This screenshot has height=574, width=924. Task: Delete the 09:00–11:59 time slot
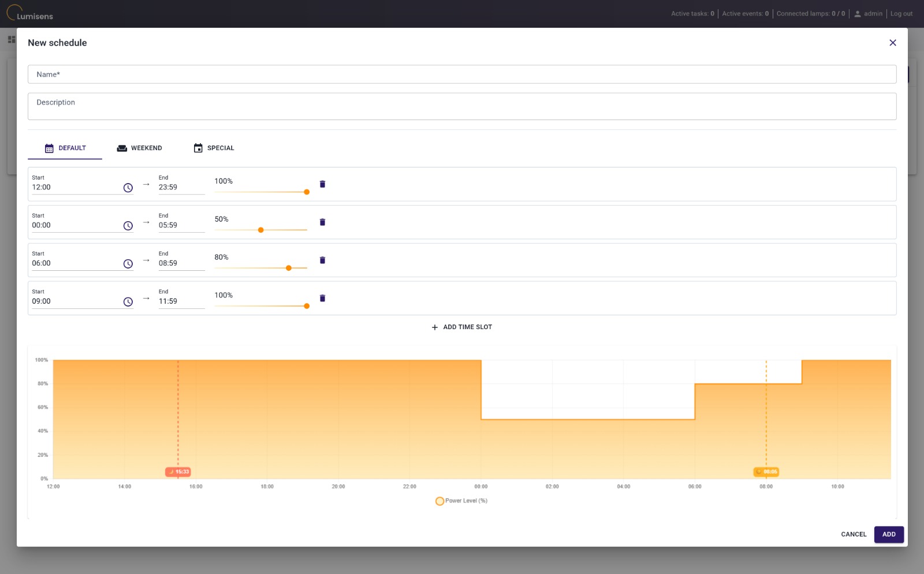point(323,299)
